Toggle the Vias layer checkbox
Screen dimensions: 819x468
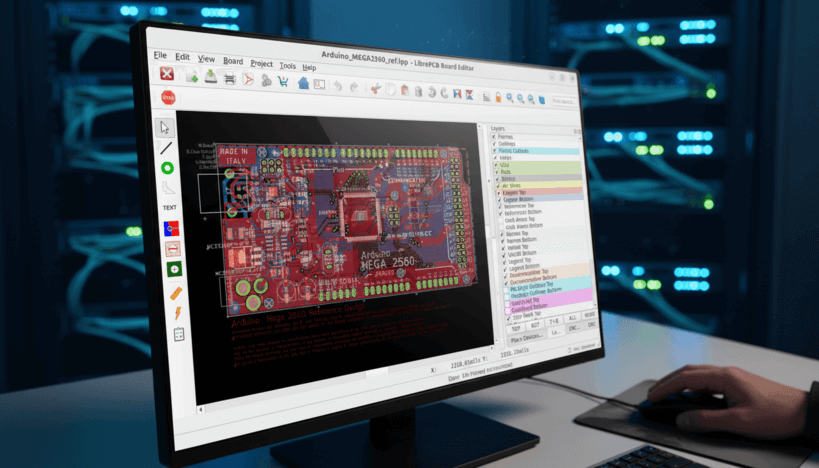(496, 165)
